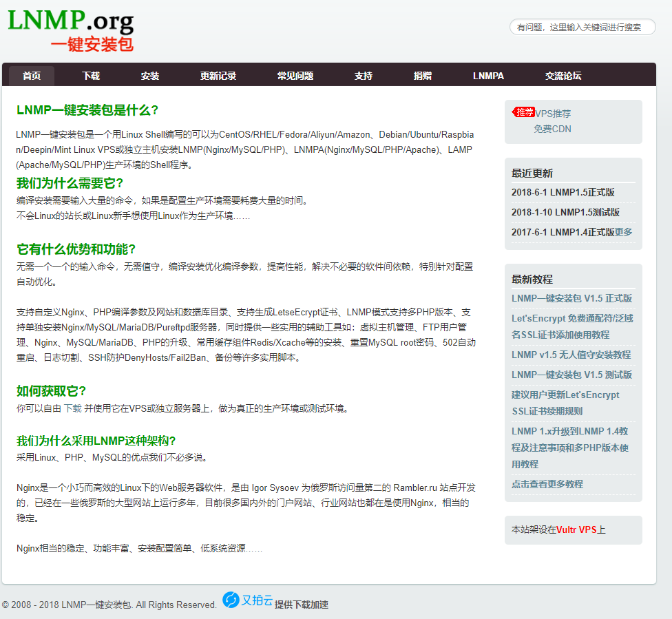Open the 下载 menu item
The height and width of the screenshot is (619, 672).
pyautogui.click(x=91, y=76)
